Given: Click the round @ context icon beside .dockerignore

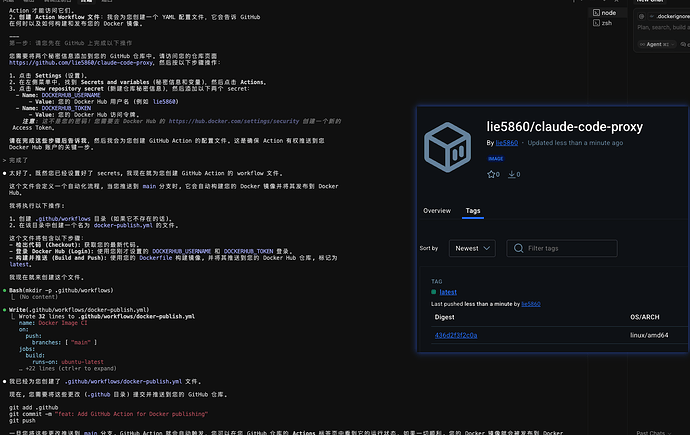Looking at the screenshot, I should 641,16.
